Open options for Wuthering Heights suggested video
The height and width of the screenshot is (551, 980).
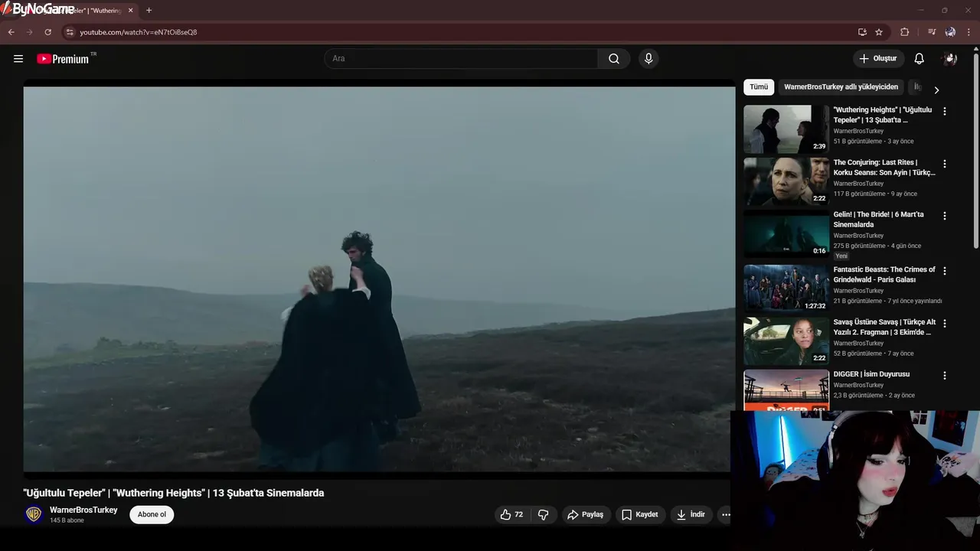click(944, 111)
